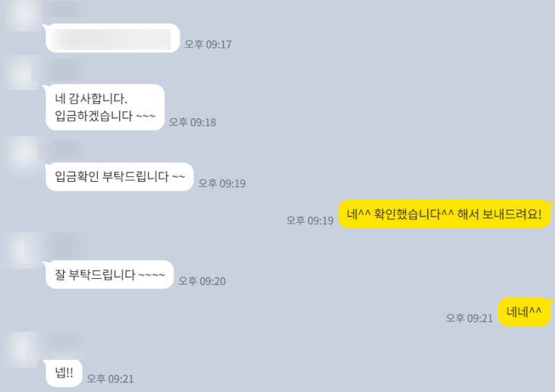The width and height of the screenshot is (555, 392).
Task: Open the profile picture above the '네 감사합니다' message
Action: [x=22, y=73]
